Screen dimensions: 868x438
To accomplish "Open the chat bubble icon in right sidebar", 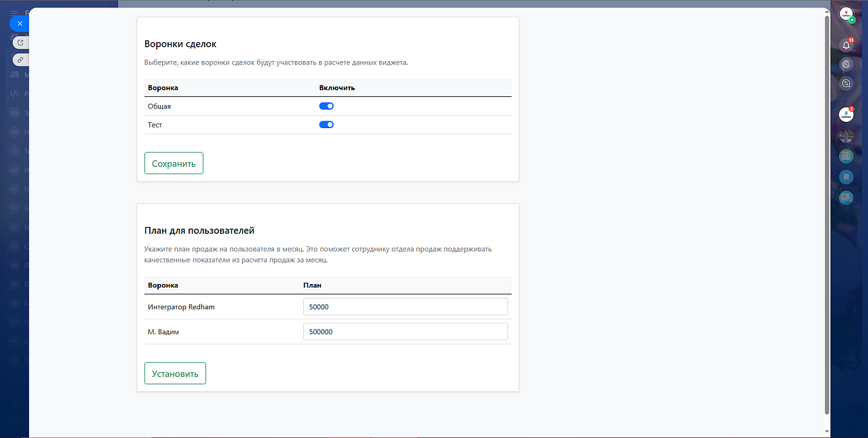I will 846,83.
